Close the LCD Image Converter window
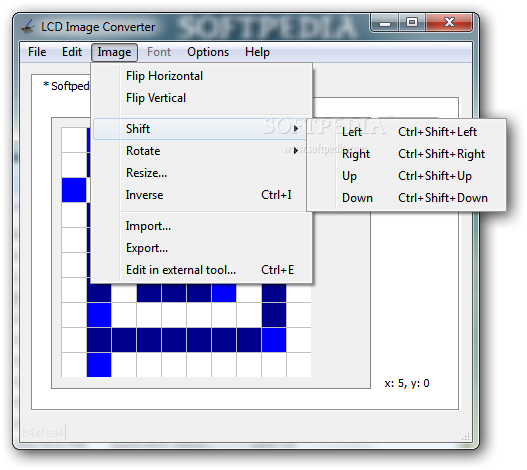 click(x=449, y=23)
